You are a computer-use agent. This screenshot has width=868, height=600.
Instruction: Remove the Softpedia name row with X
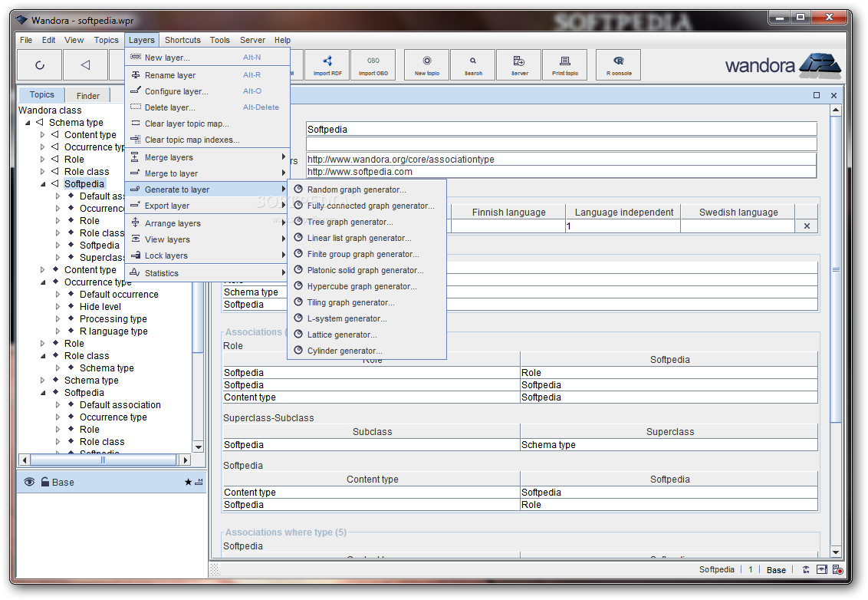pyautogui.click(x=807, y=226)
